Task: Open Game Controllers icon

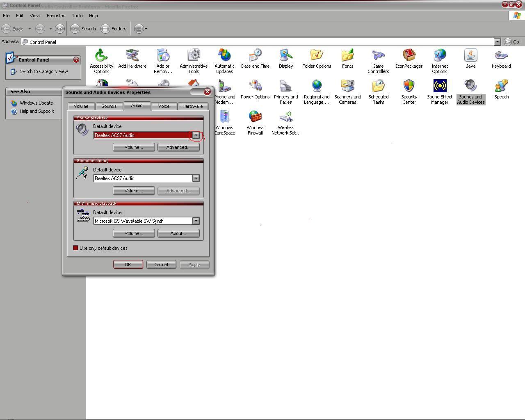Action: pos(378,61)
